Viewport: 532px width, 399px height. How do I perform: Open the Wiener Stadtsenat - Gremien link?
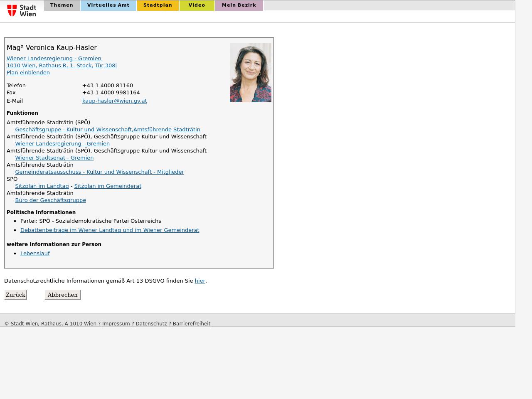(54, 158)
